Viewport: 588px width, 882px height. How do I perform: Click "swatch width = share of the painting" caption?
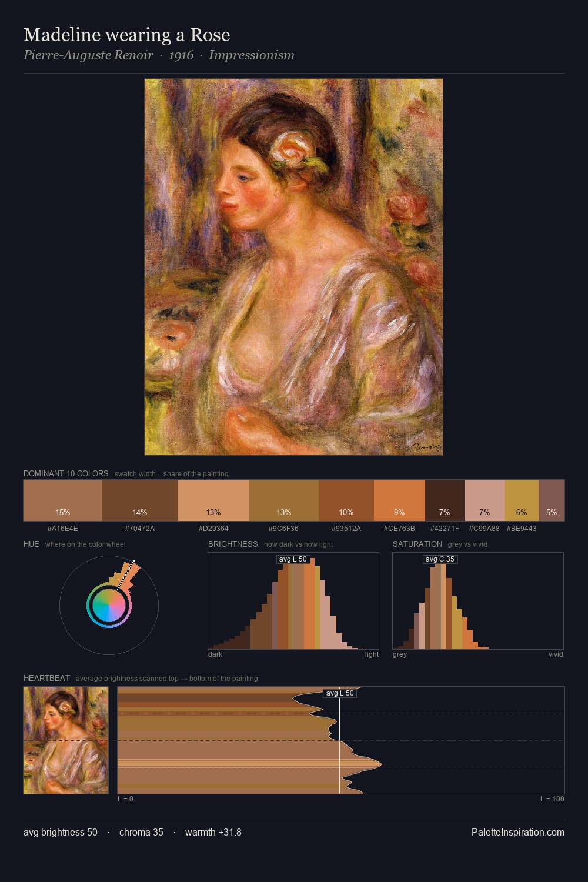tap(172, 473)
